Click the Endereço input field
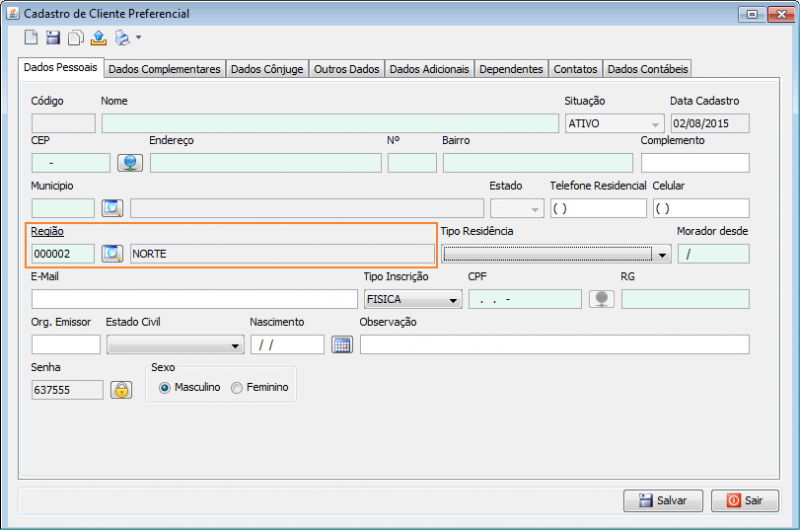Screen dimensions: 800x530 coord(265,163)
